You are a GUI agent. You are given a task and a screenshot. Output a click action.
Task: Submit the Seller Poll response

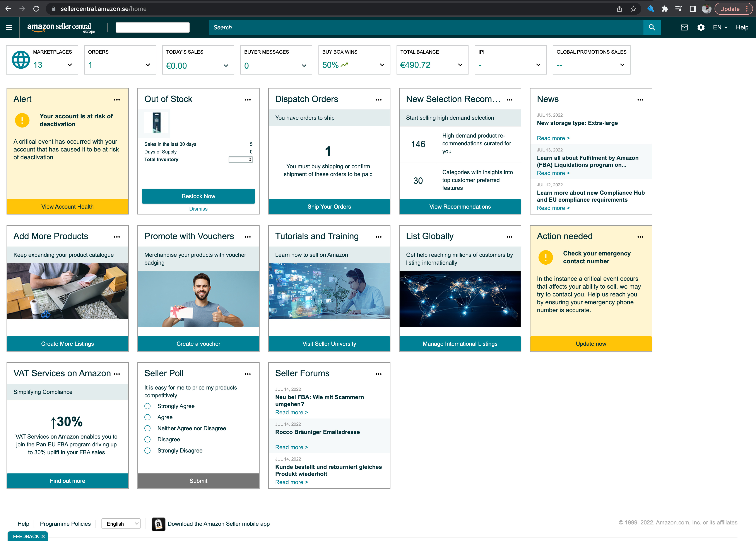coord(198,481)
